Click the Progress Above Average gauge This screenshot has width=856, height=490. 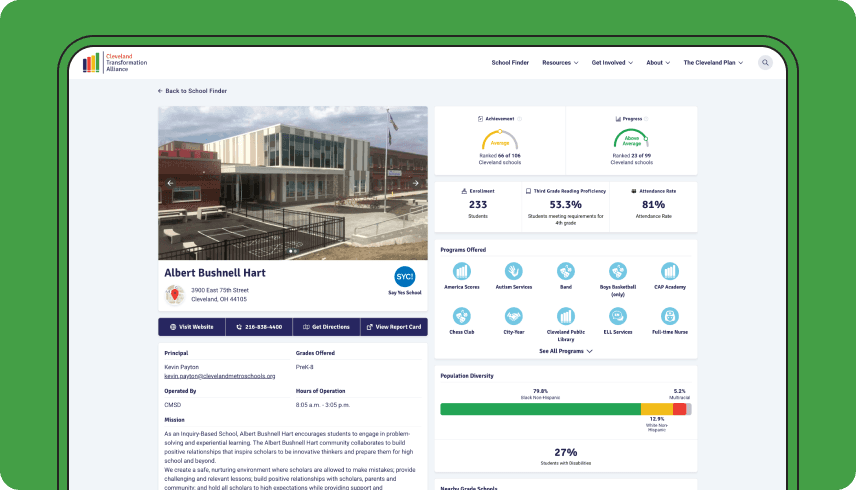pyautogui.click(x=631, y=139)
